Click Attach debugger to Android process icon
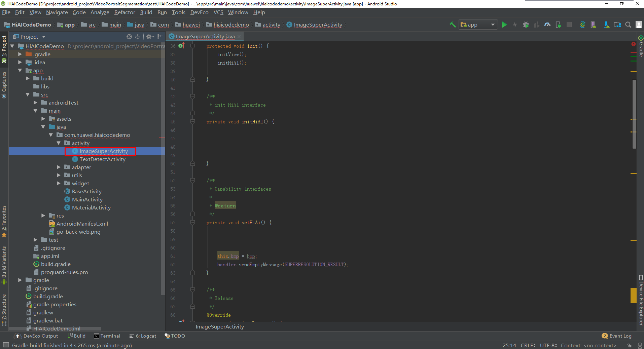Viewport: 644px width, 349px height. [x=558, y=25]
